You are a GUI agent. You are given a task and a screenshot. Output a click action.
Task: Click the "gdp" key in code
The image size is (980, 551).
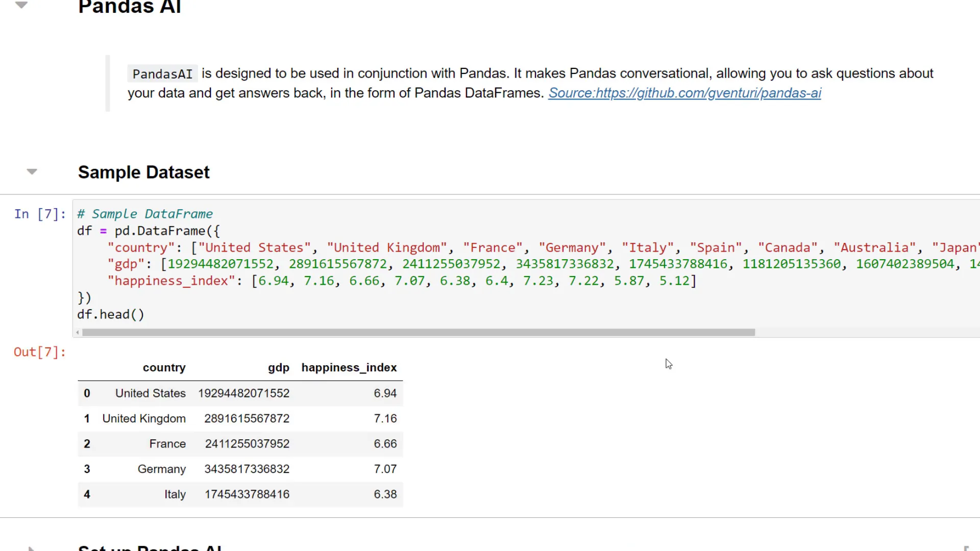(126, 264)
